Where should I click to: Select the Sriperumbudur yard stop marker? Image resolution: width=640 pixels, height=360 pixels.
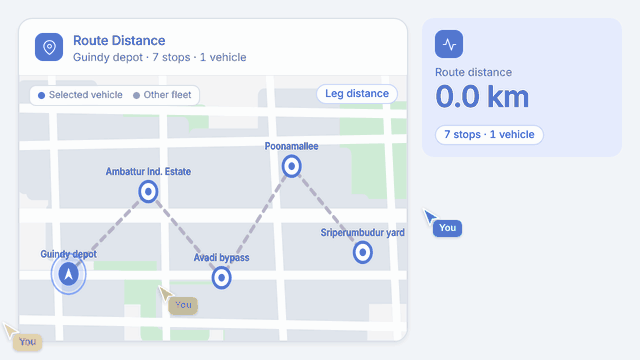click(362, 253)
